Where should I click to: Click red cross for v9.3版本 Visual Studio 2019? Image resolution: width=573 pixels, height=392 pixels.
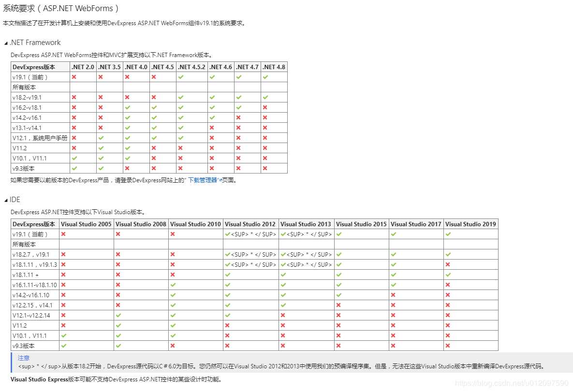[x=448, y=346]
